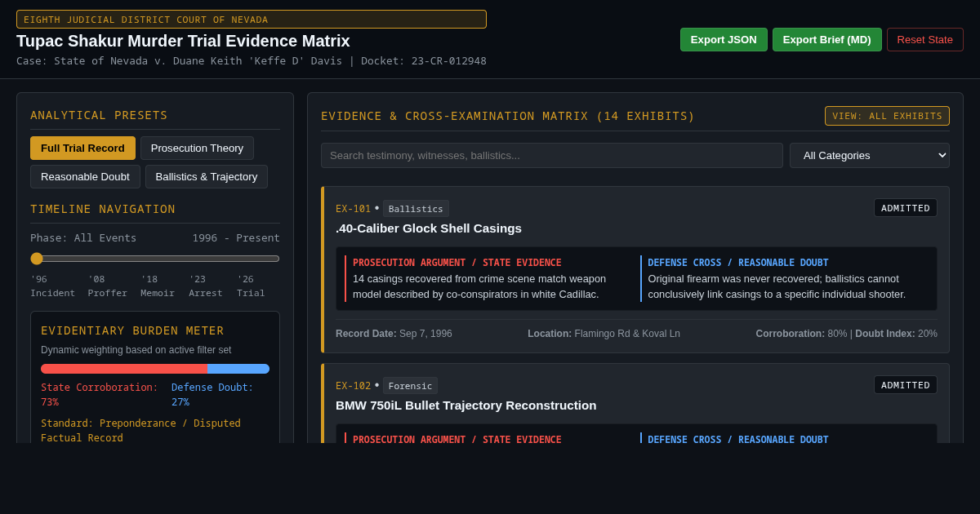Click the View: All Exhibits badge
Viewport: 980px width, 514px height.
[x=887, y=116]
